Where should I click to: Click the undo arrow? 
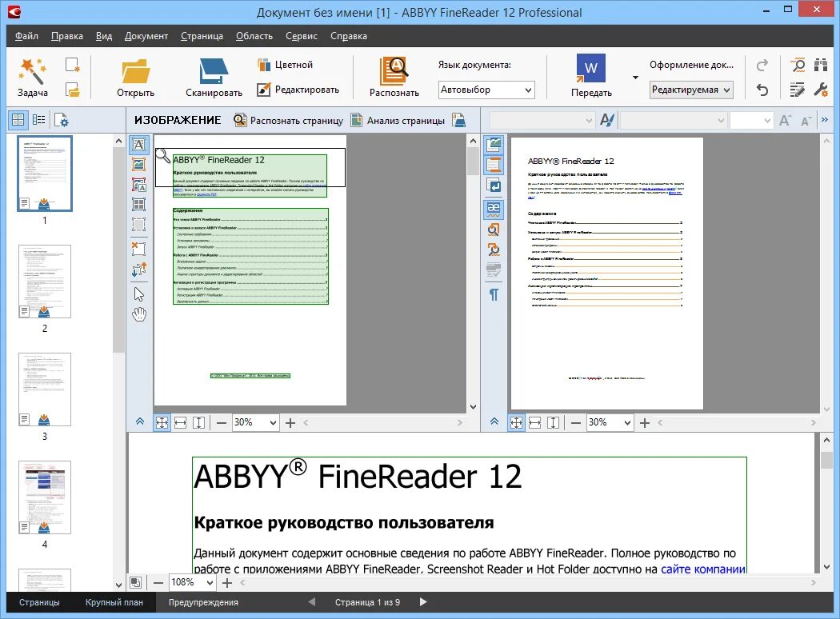762,90
